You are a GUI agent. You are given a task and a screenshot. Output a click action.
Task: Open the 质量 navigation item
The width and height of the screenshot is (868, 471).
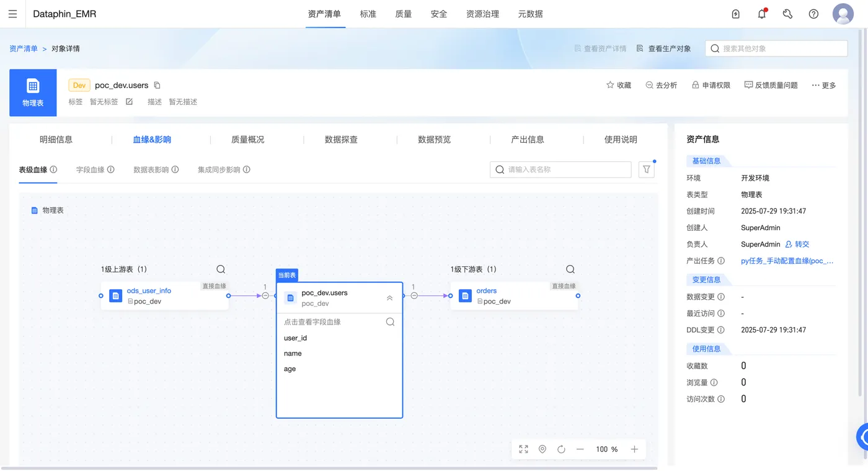point(404,14)
